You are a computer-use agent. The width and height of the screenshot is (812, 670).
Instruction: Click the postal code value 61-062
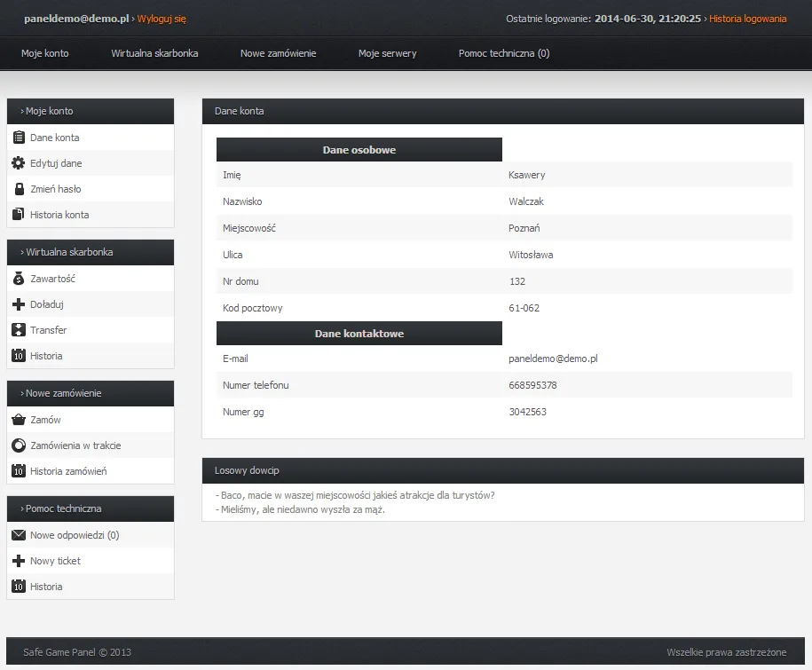pos(524,308)
